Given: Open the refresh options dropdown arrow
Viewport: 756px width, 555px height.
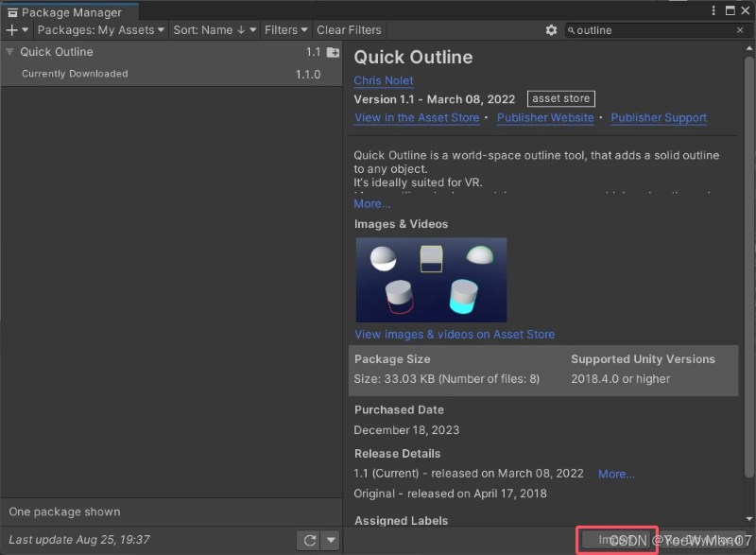Looking at the screenshot, I should coord(331,540).
